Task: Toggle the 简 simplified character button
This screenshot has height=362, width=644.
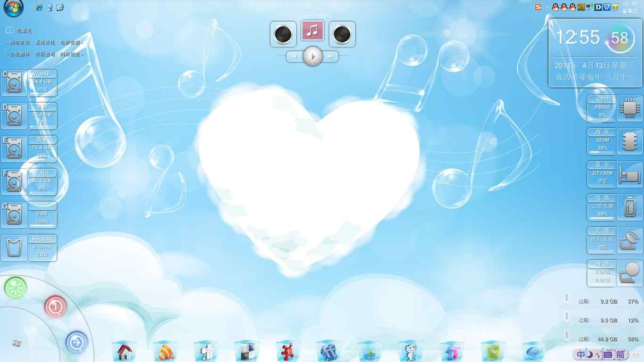Action: [620, 354]
